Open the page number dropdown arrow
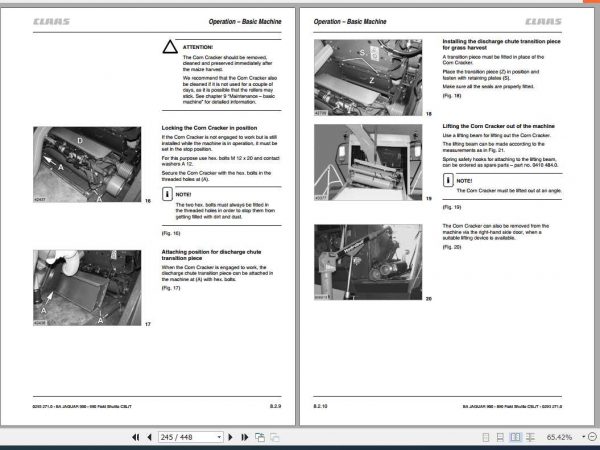This screenshot has width=600, height=450. [219, 437]
